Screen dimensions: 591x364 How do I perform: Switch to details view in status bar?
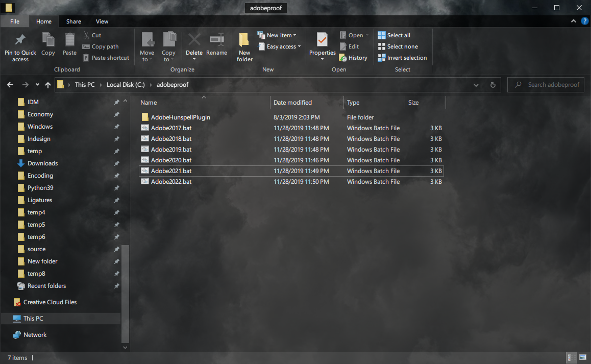point(570,357)
